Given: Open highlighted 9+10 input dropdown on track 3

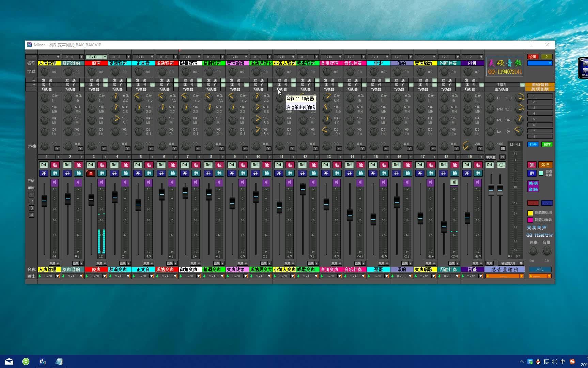Looking at the screenshot, I should pos(96,57).
